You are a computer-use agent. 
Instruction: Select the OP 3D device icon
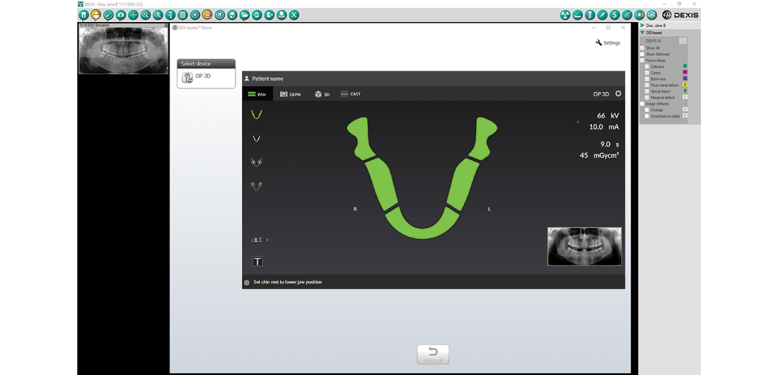187,78
